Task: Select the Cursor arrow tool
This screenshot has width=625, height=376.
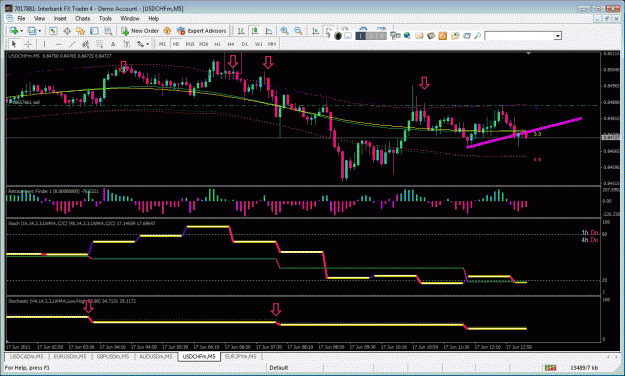Action: (x=14, y=44)
